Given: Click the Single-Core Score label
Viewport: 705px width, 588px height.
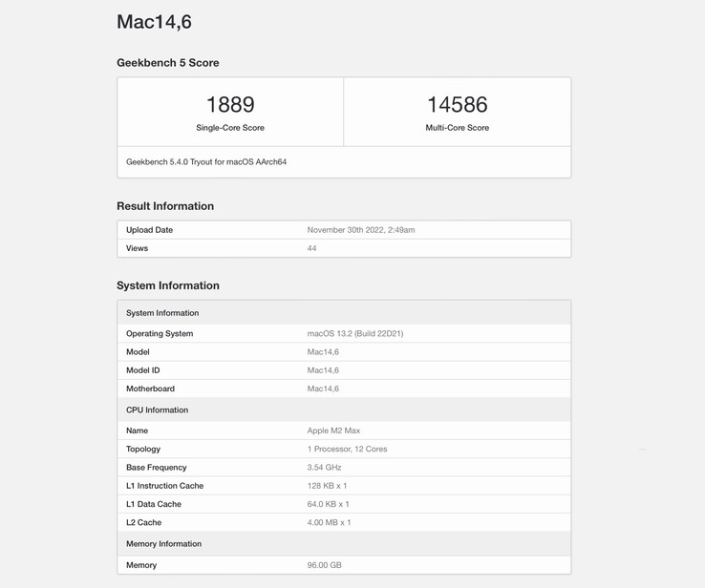Looking at the screenshot, I should 230,128.
